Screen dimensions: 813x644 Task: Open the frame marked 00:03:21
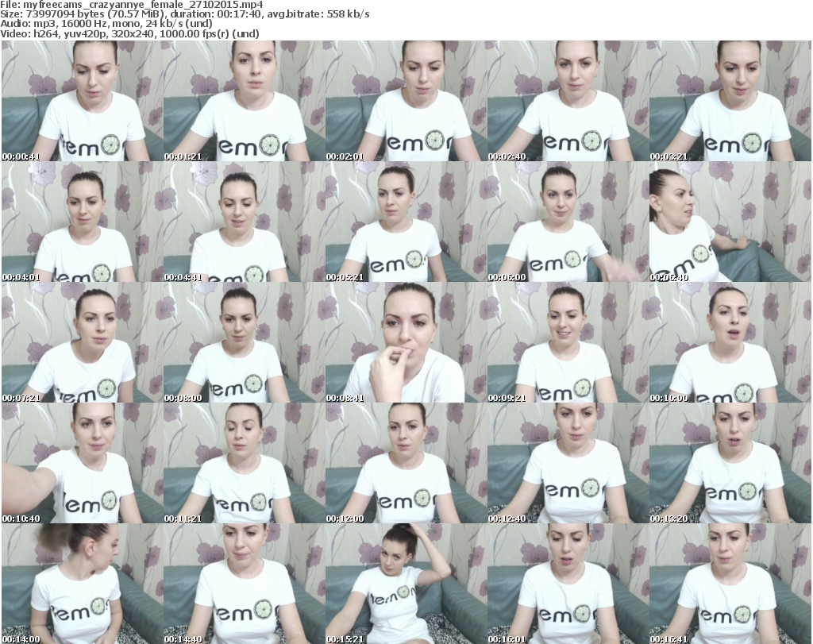point(730,101)
